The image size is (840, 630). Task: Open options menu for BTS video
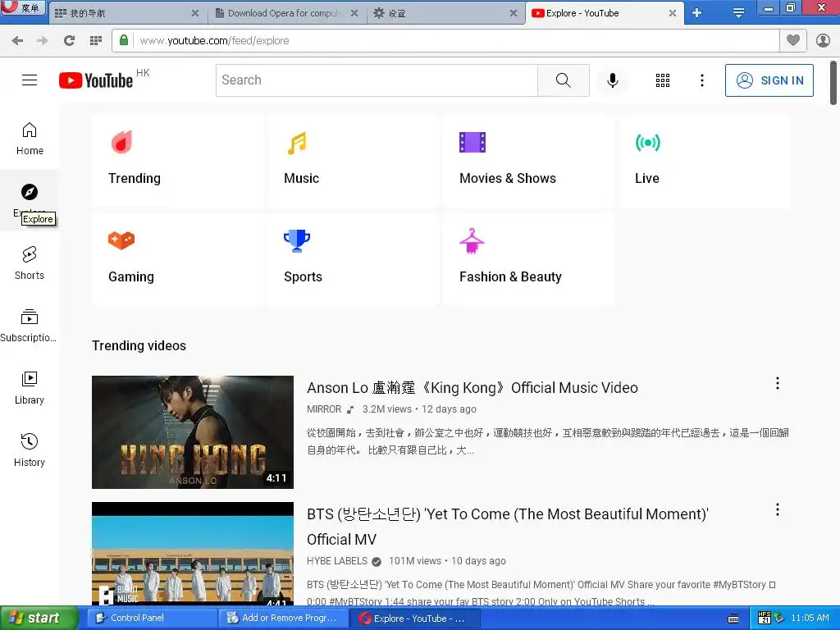click(778, 509)
